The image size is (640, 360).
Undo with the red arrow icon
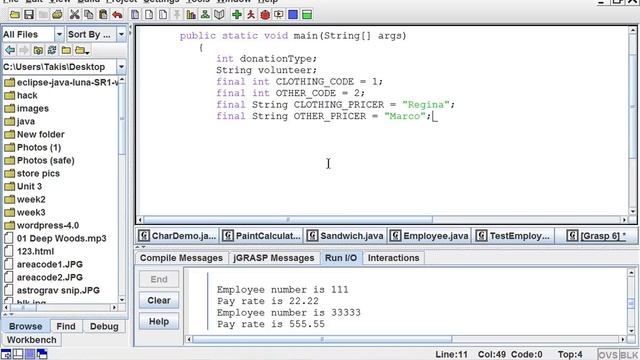(118, 15)
